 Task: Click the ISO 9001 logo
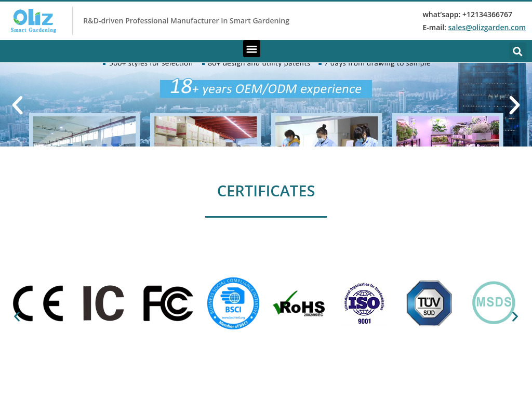coord(364,303)
